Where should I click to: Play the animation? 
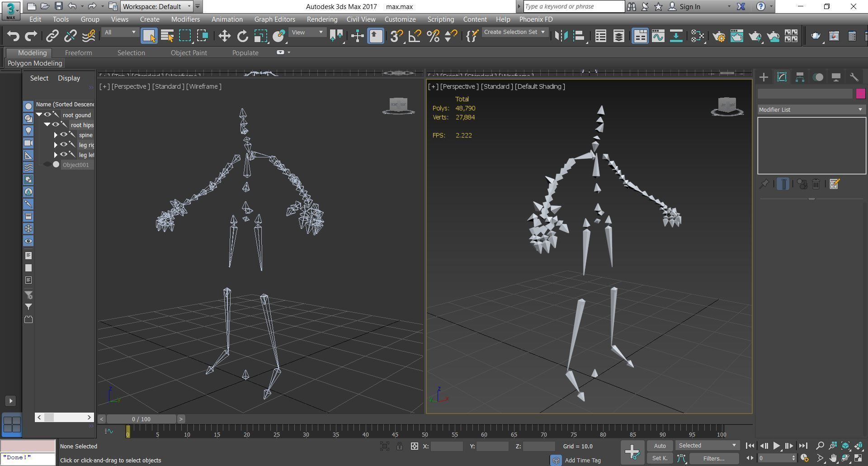tap(776, 446)
